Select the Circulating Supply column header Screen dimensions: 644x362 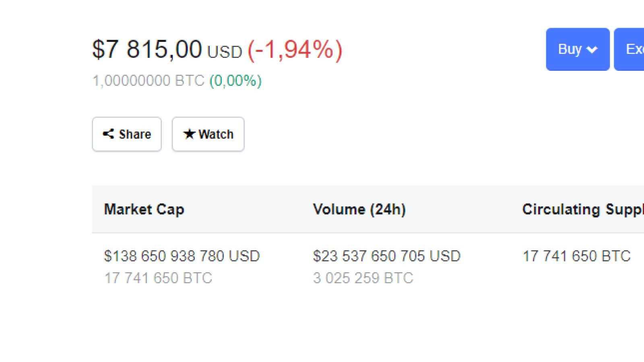[583, 209]
